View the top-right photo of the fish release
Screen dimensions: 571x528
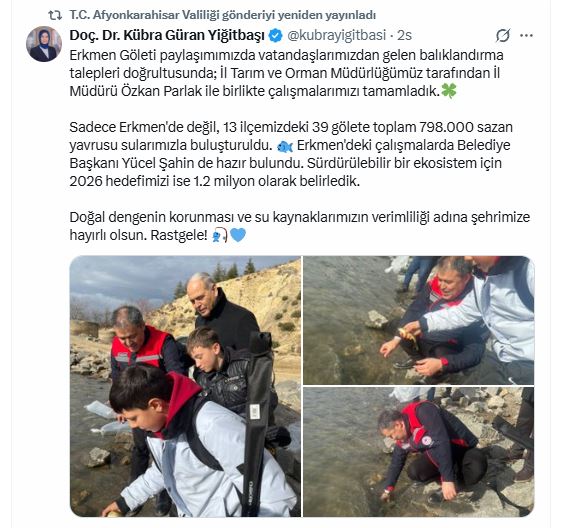[419, 320]
